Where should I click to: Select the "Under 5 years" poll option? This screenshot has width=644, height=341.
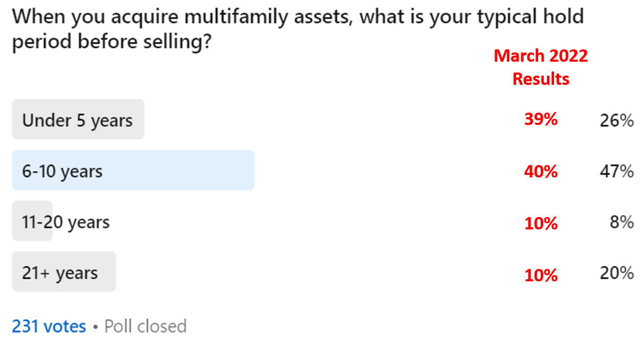click(78, 119)
